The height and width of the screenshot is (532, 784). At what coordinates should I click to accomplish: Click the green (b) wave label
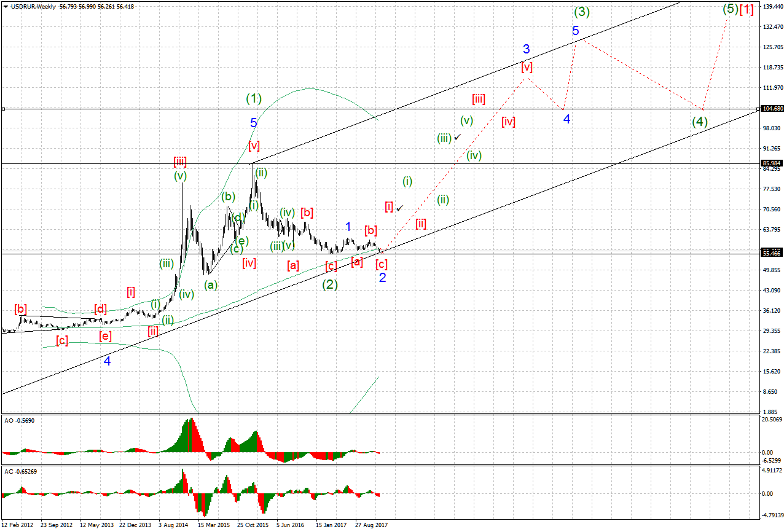tap(229, 197)
